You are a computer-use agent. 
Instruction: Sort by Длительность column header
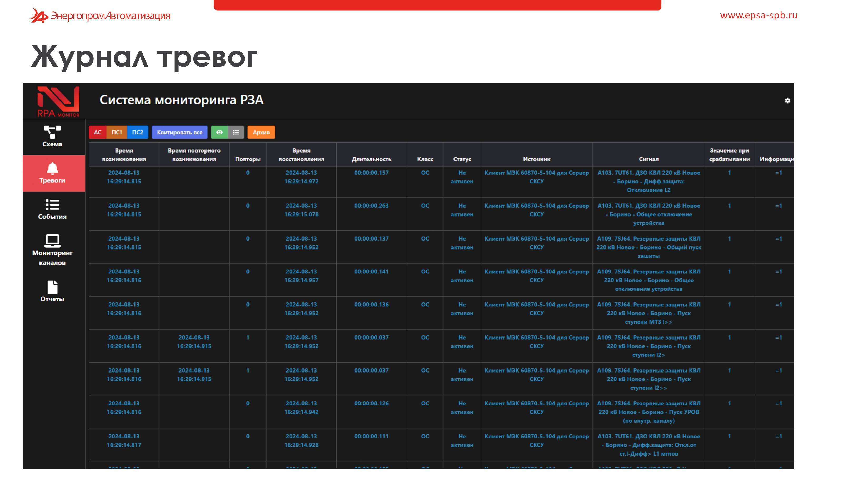point(371,159)
